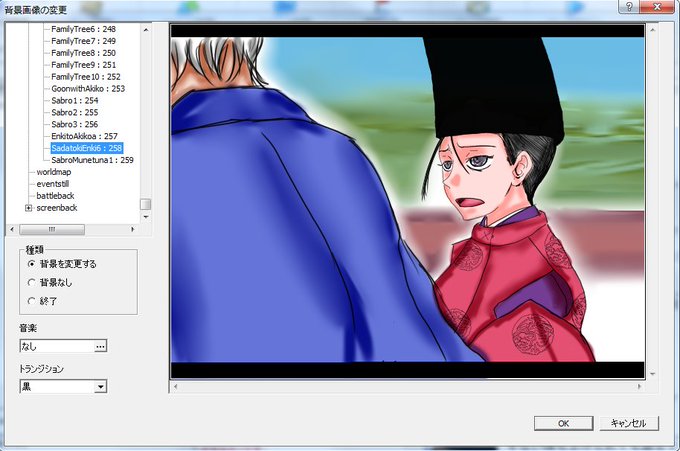Expand screenback with the plus box
The height and width of the screenshot is (451, 680).
coord(29,208)
